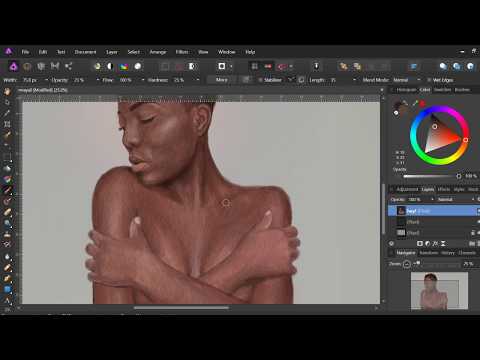
Task: Open the Blend Mode Normal dropdown
Action: click(406, 80)
